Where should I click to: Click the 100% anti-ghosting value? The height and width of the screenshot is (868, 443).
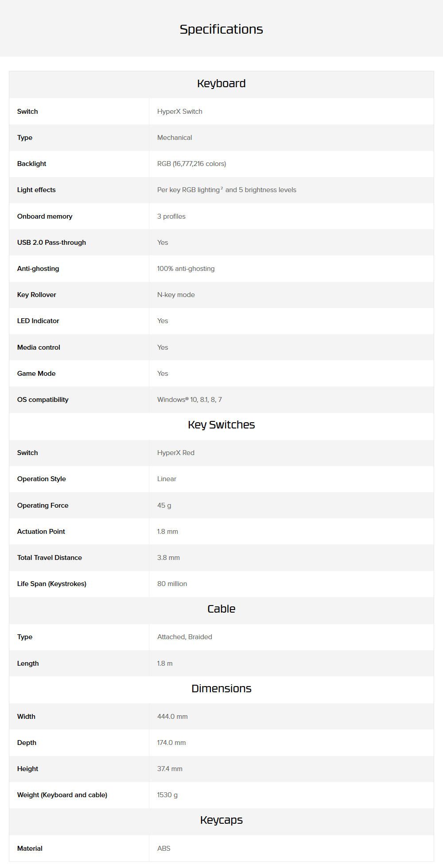(x=186, y=269)
